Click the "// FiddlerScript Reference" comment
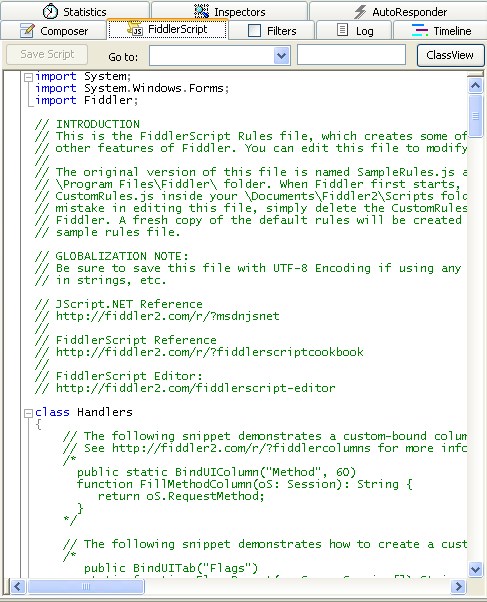The width and height of the screenshot is (487, 602). [126, 340]
